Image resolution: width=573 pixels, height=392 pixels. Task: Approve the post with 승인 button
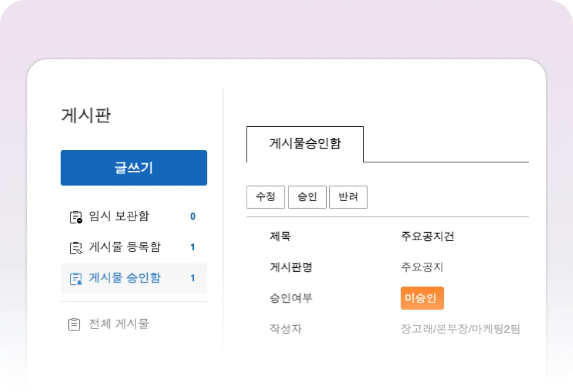point(307,197)
